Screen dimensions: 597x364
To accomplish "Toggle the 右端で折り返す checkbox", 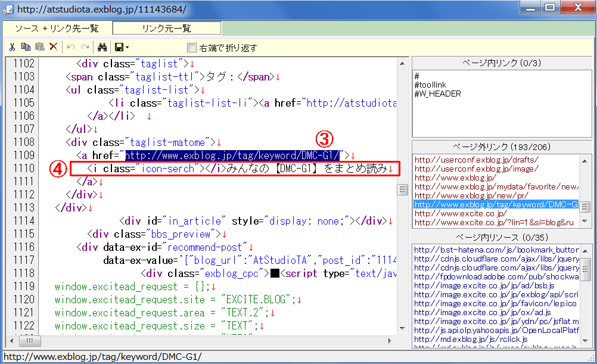I will (192, 48).
